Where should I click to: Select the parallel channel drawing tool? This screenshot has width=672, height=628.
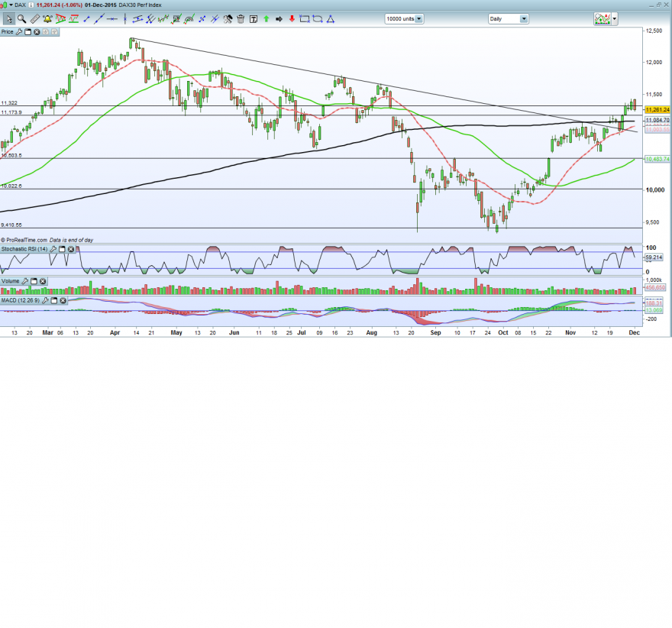pyautogui.click(x=137, y=19)
